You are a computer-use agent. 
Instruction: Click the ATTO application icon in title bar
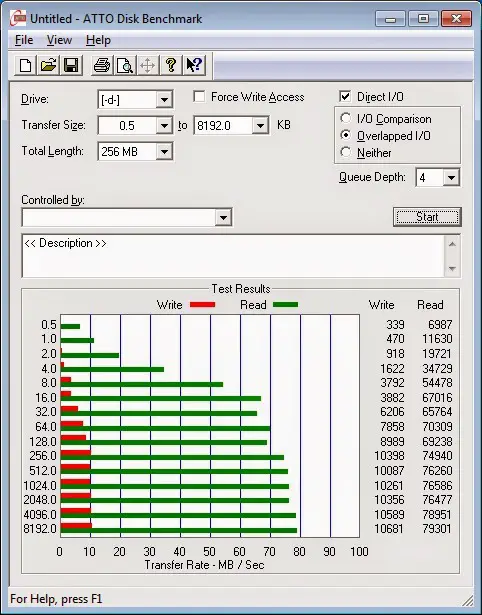pos(18,18)
